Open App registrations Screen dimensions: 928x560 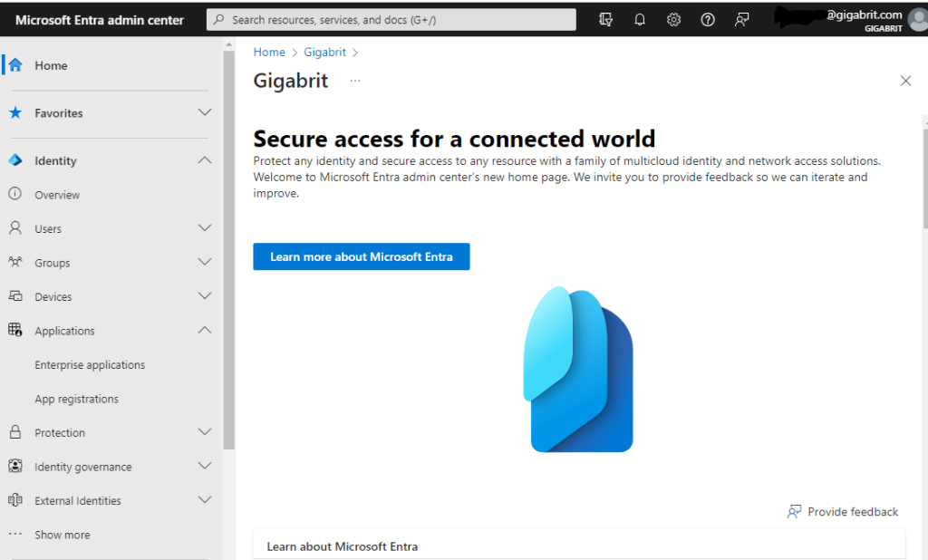coord(76,399)
